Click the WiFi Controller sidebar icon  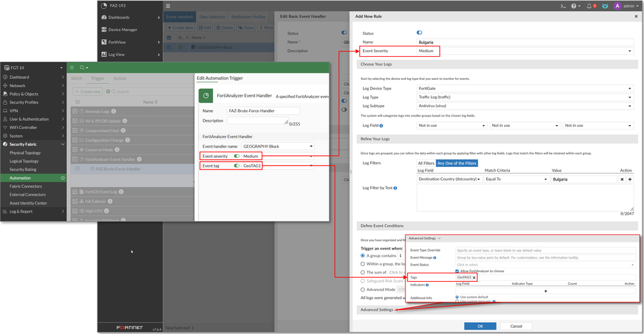coord(5,128)
